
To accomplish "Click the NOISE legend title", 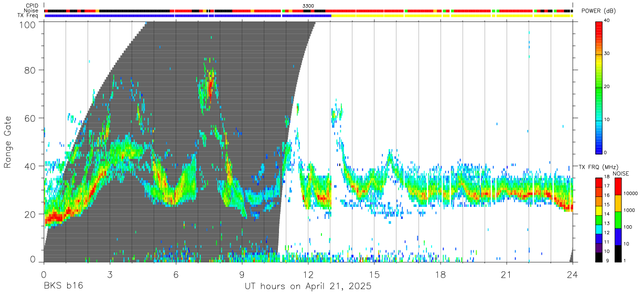I will coord(621,173).
